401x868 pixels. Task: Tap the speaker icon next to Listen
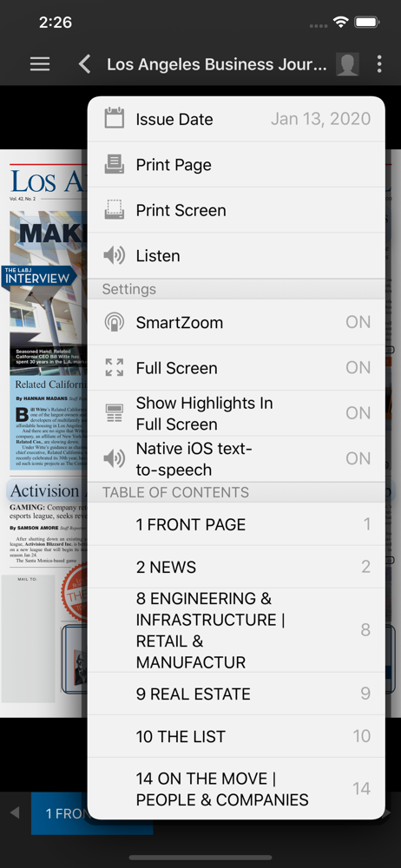115,255
